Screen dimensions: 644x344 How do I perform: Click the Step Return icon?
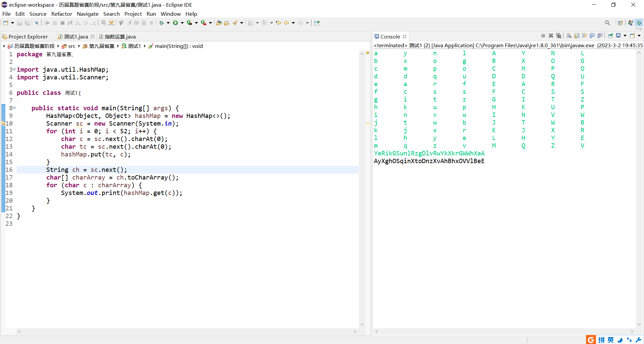click(94, 23)
